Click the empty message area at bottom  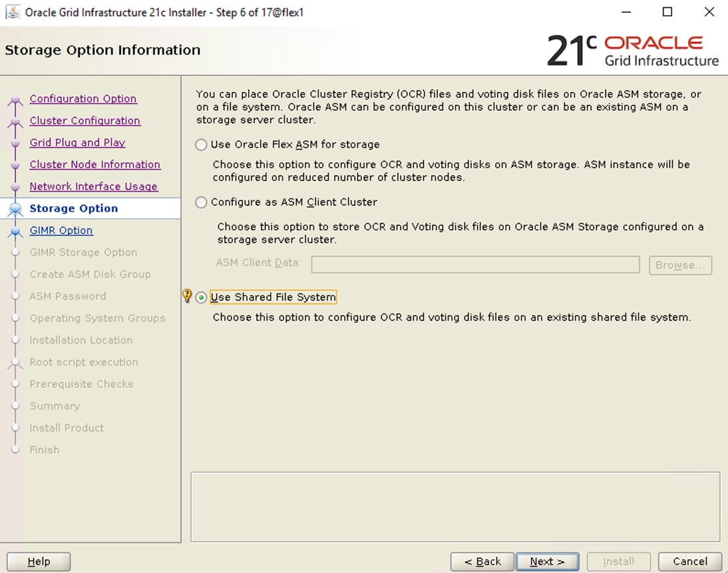455,506
